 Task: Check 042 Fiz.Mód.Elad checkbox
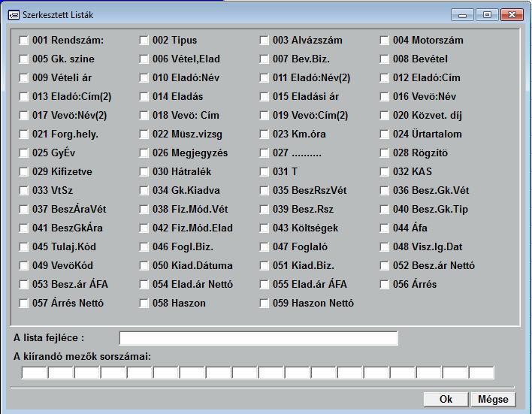click(x=144, y=228)
